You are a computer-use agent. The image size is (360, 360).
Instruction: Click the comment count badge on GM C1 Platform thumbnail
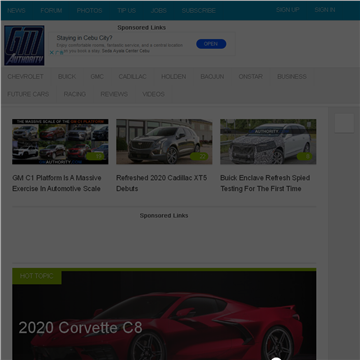pos(95,156)
